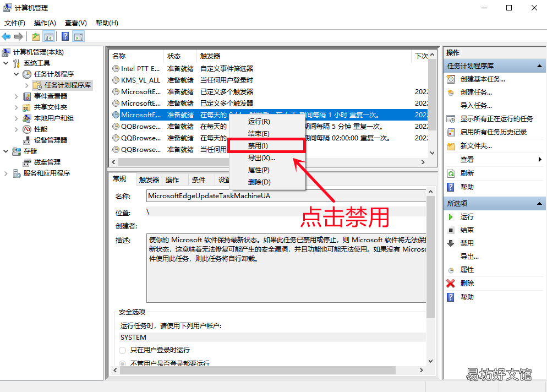Screen dimensions: 547x392
Task: Toggle the show/hide console tree icon
Action: 49,36
